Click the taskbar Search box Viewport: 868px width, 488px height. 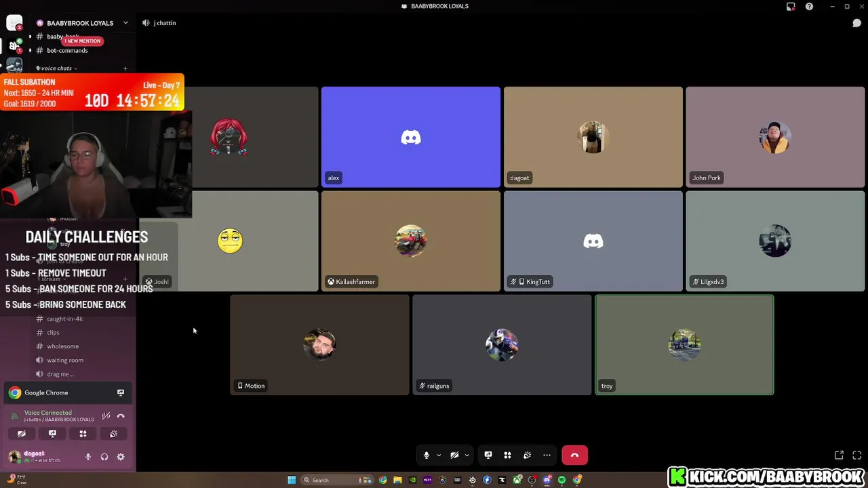(338, 480)
